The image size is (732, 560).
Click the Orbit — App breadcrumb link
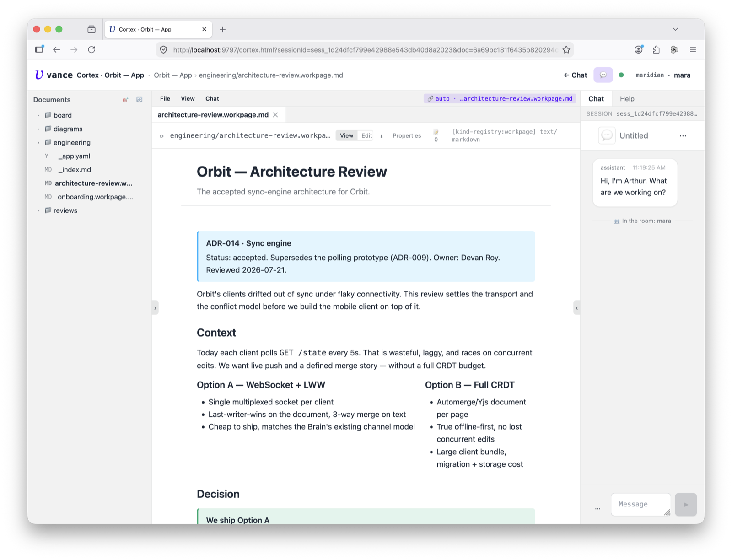173,75
